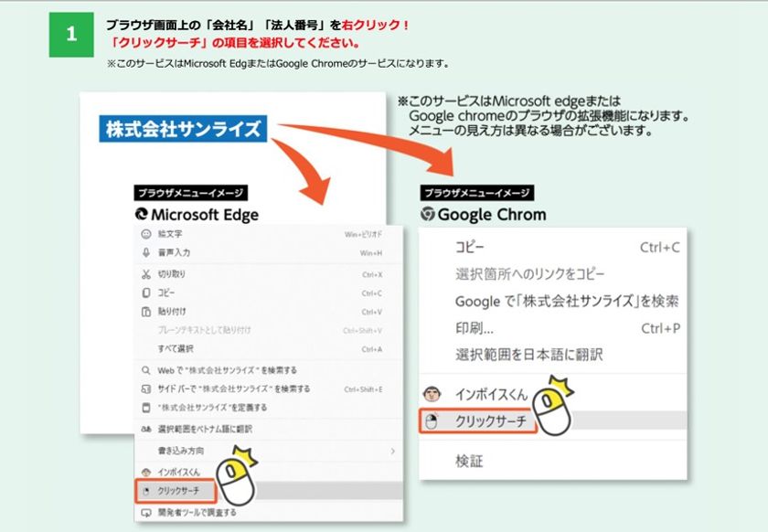Click the Google Chrome logo icon
The image size is (768, 532).
click(428, 214)
